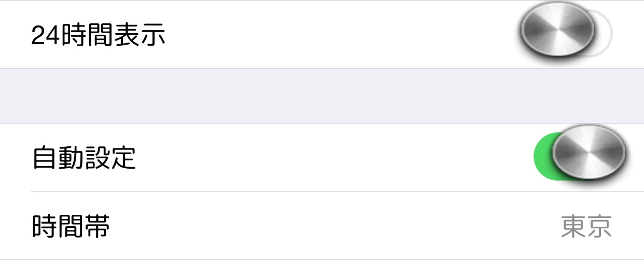Select the 東京 time zone value
The image size is (644, 260).
click(586, 226)
